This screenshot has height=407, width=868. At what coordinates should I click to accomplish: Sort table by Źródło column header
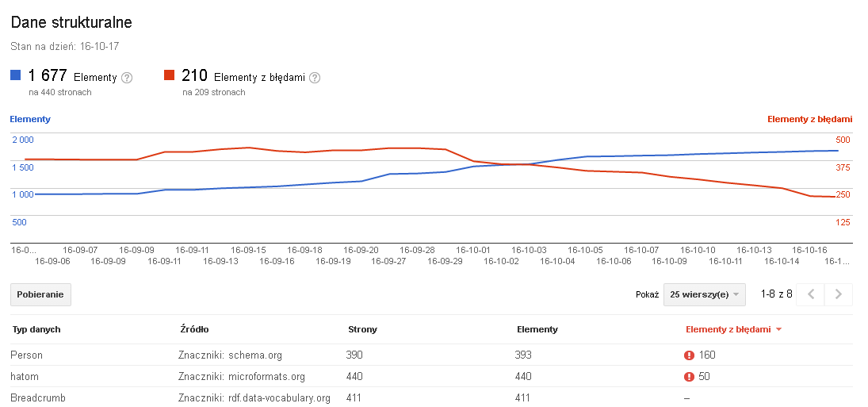(193, 329)
